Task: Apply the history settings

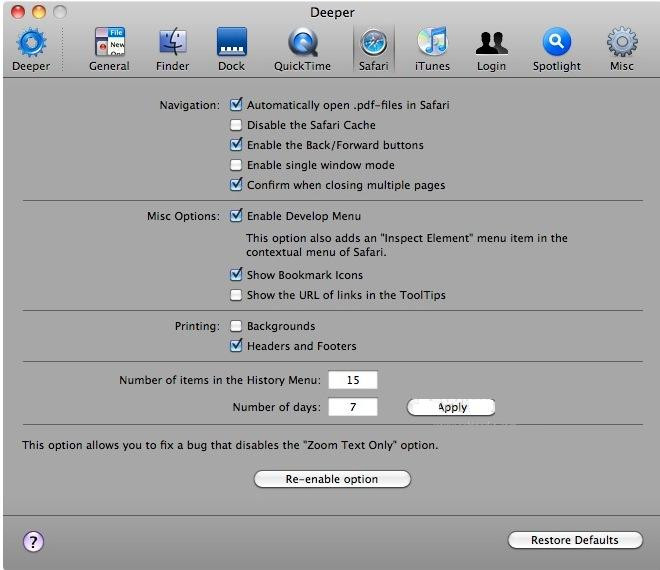Action: pos(451,407)
